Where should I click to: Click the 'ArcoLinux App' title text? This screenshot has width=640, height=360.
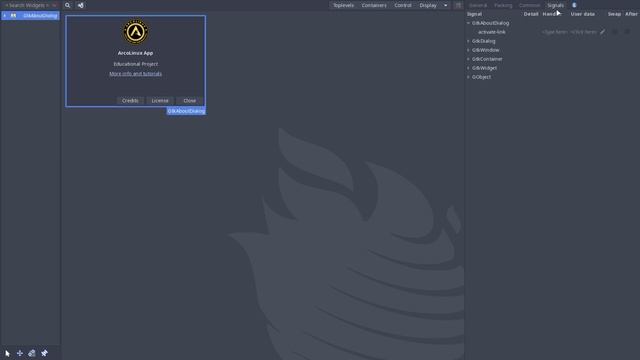click(x=136, y=53)
